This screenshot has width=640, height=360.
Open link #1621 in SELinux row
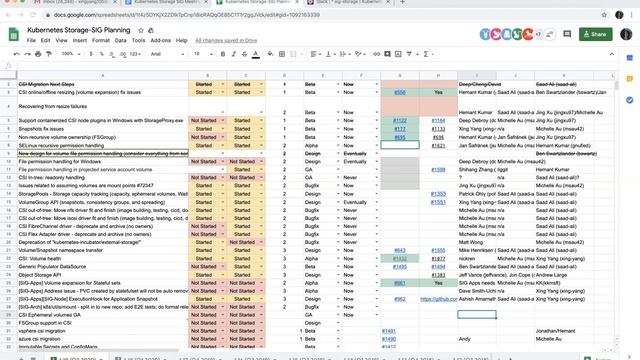point(438,146)
